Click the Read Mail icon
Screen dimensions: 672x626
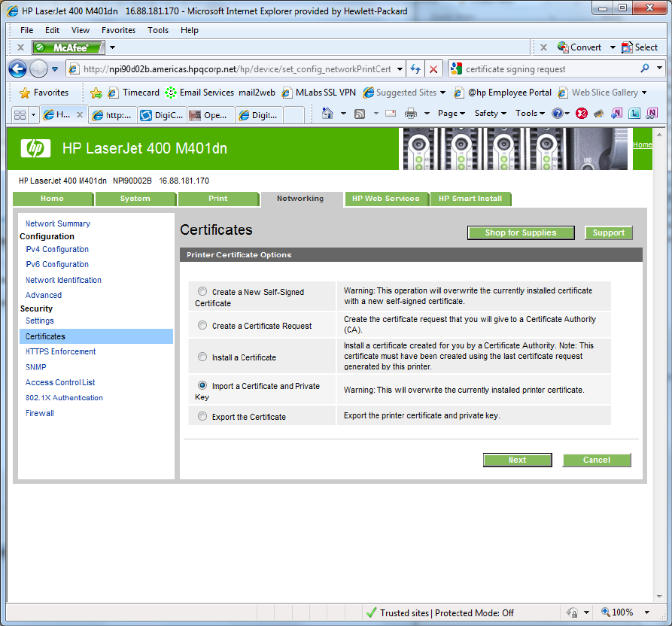coord(391,114)
